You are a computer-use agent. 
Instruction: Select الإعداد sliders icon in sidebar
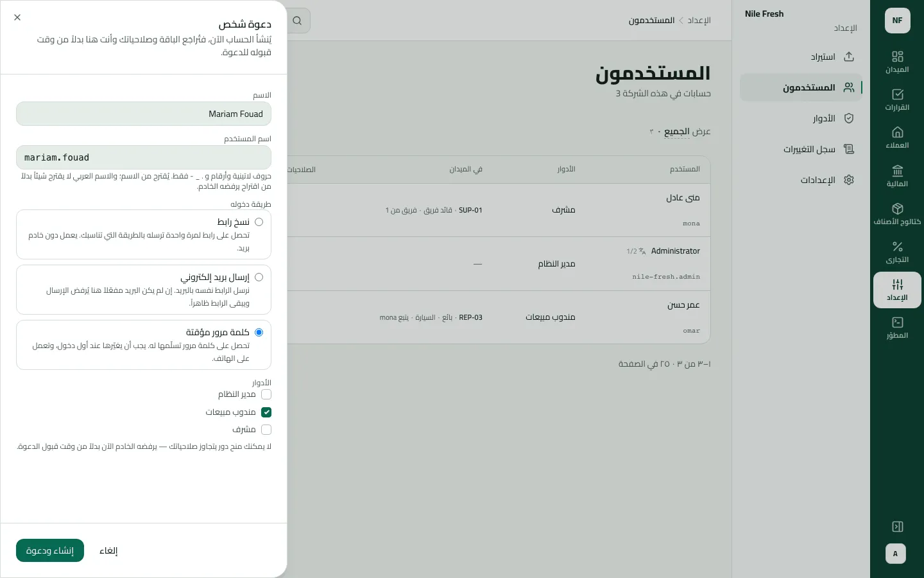(897, 290)
